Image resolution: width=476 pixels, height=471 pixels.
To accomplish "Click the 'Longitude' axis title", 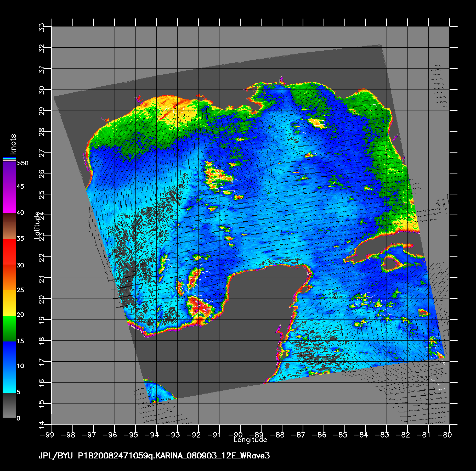I will pos(250,440).
